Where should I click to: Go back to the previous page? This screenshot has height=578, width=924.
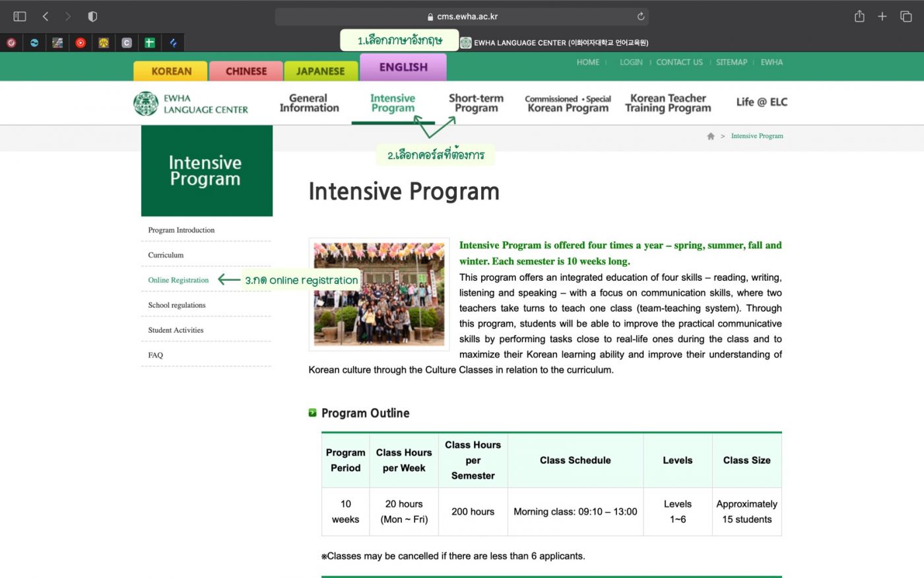tap(46, 17)
